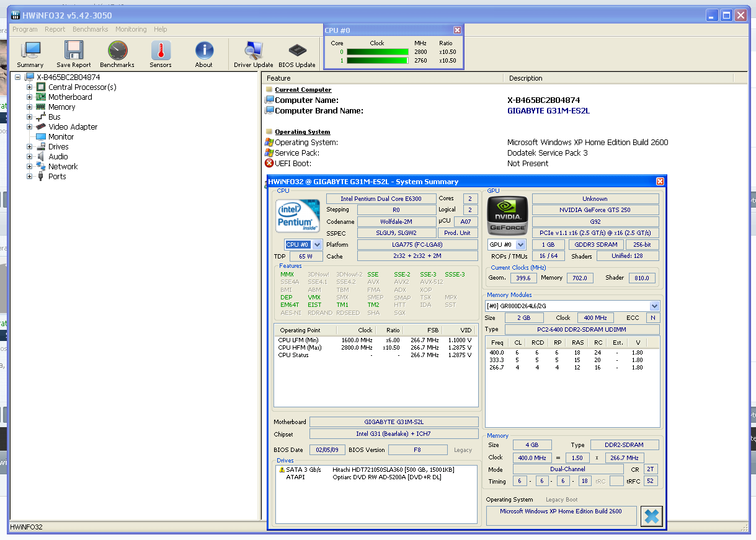
Task: Click the UEFI Boot red X icon
Action: pos(269,164)
